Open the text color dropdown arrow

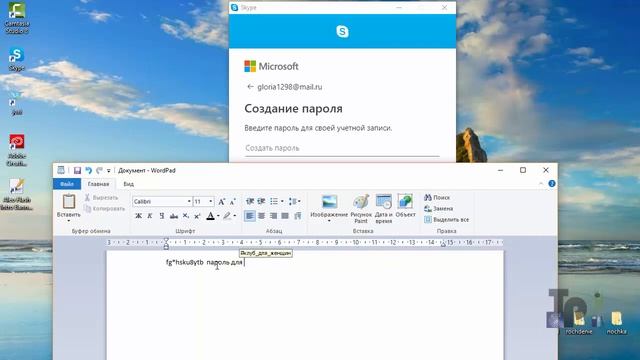[218, 216]
